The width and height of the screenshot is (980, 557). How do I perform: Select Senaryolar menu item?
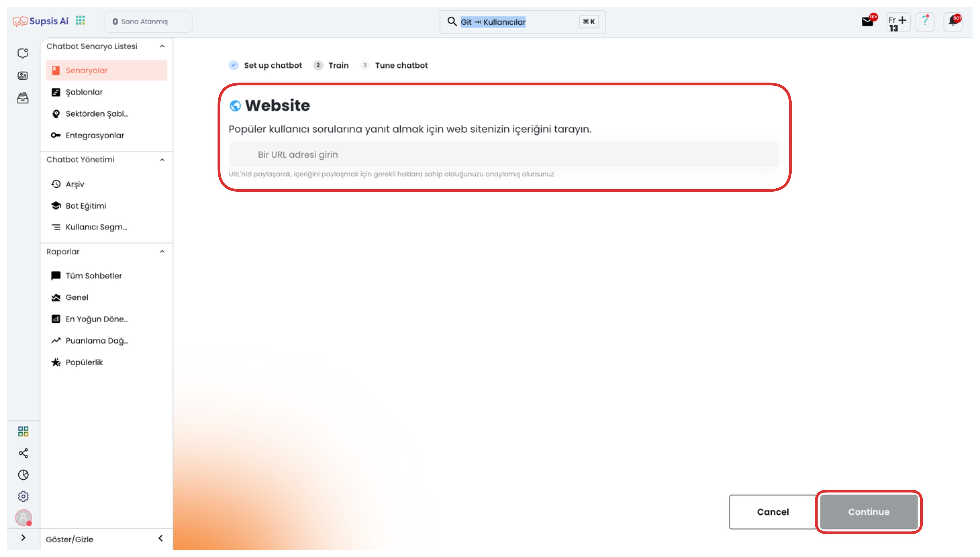coord(106,70)
